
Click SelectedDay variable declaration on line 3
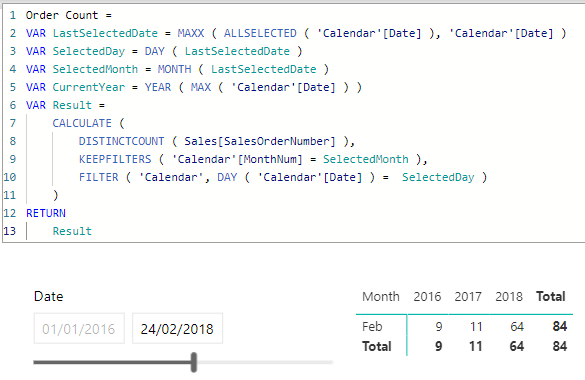88,51
